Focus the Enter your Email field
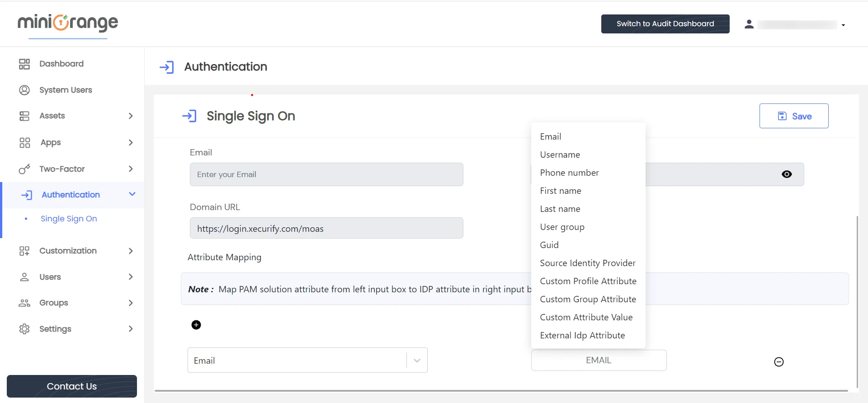Screen dimensions: 868x403 coord(326,174)
